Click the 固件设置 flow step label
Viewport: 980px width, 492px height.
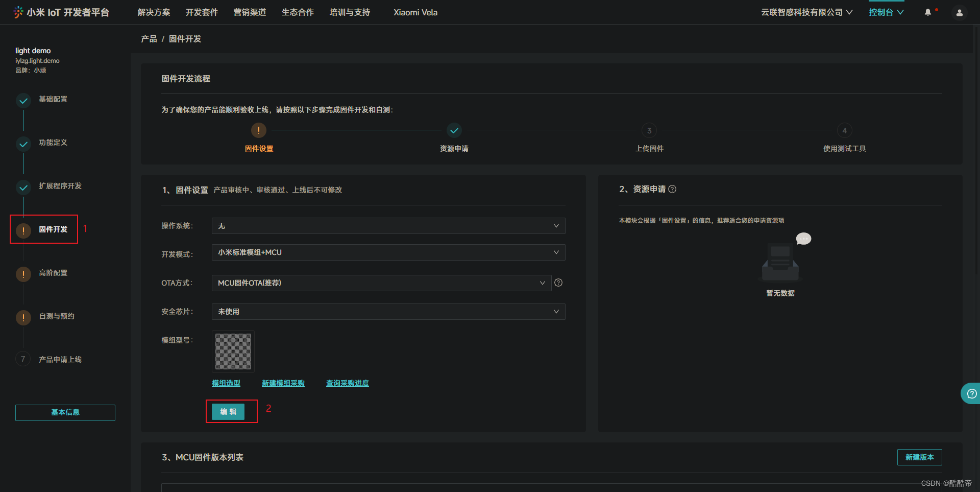[259, 149]
